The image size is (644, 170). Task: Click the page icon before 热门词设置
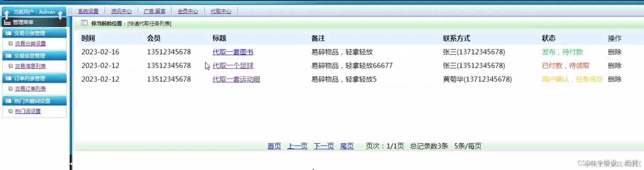point(11,111)
